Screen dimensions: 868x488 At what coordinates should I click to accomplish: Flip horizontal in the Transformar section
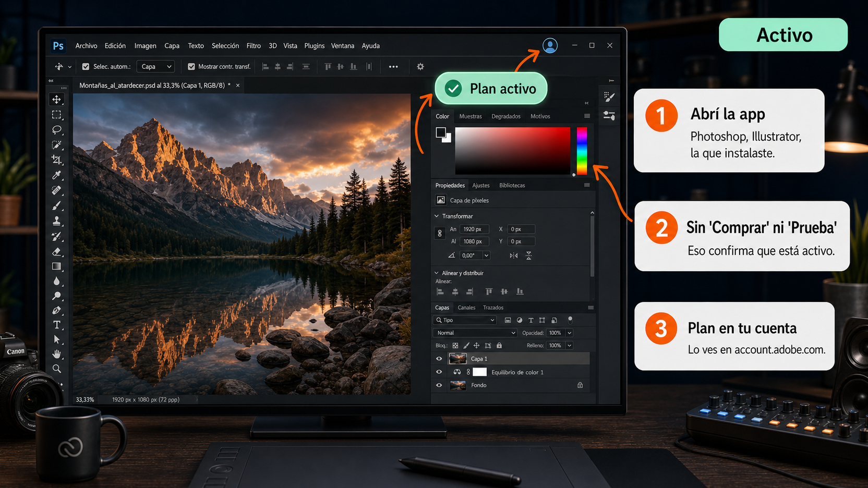point(514,255)
